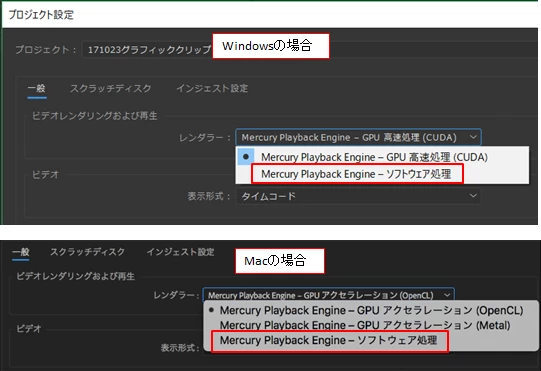
Task: Choose ソフトウェア処理 option in Mac renderer list
Action: [x=371, y=340]
